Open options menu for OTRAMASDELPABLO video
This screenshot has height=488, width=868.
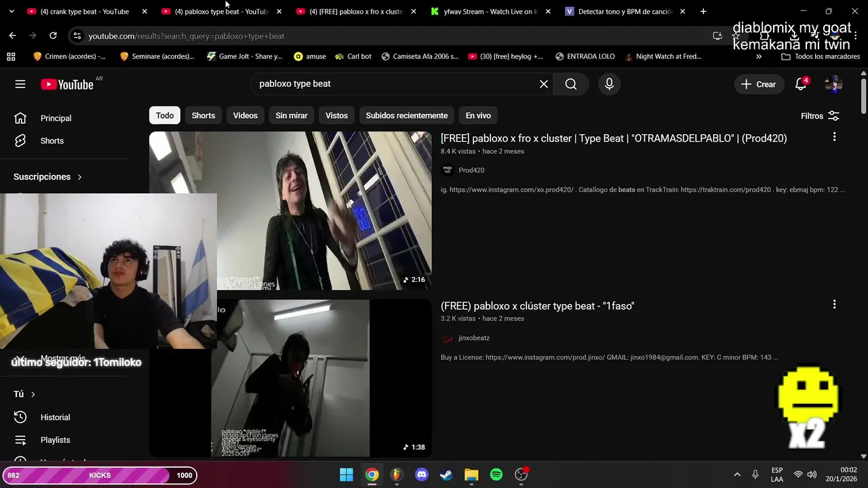(x=834, y=137)
